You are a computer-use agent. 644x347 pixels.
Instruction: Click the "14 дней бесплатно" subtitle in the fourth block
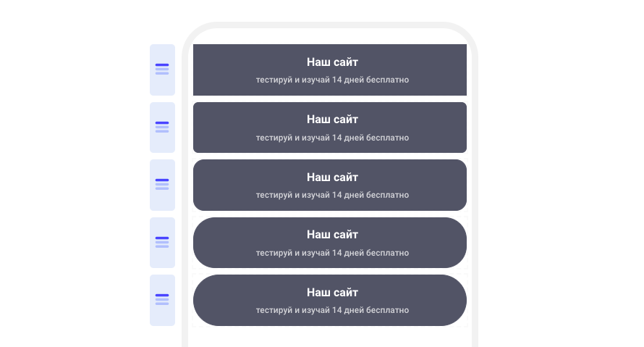pos(370,253)
